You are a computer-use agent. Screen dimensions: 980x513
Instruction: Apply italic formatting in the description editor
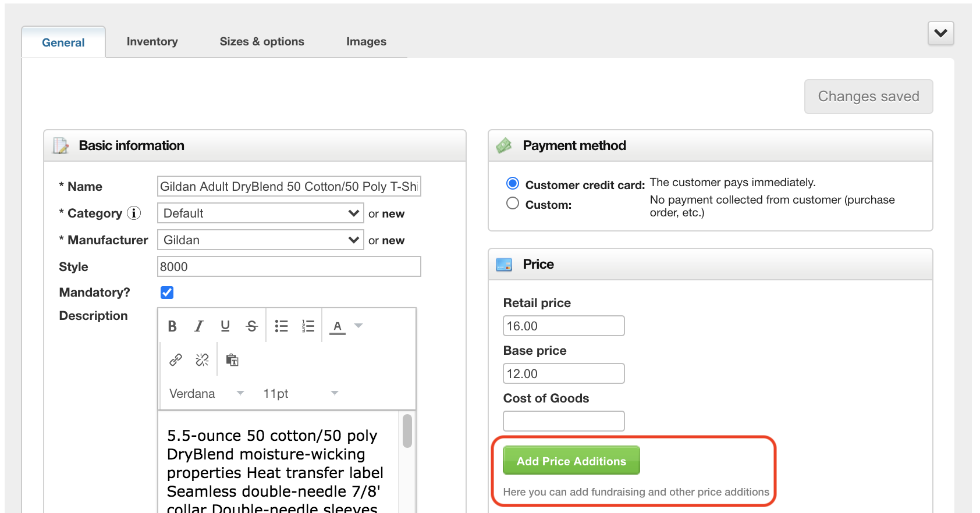[x=199, y=326]
